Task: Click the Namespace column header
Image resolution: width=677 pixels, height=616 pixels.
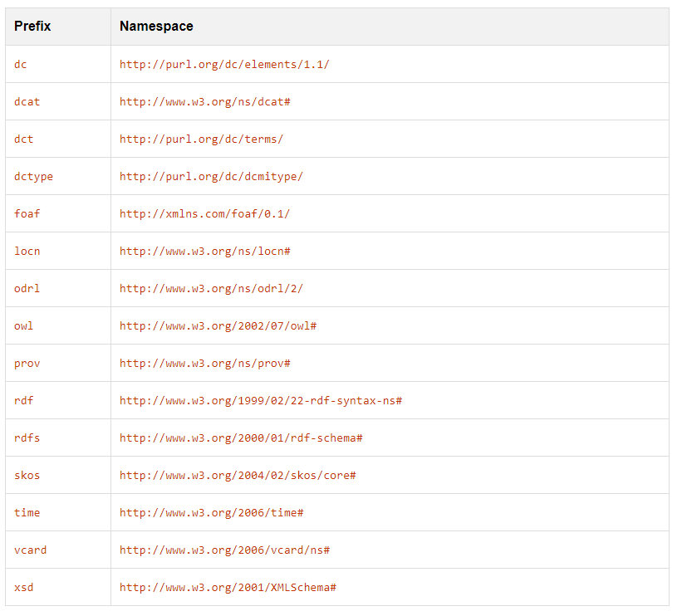Action: pos(156,26)
